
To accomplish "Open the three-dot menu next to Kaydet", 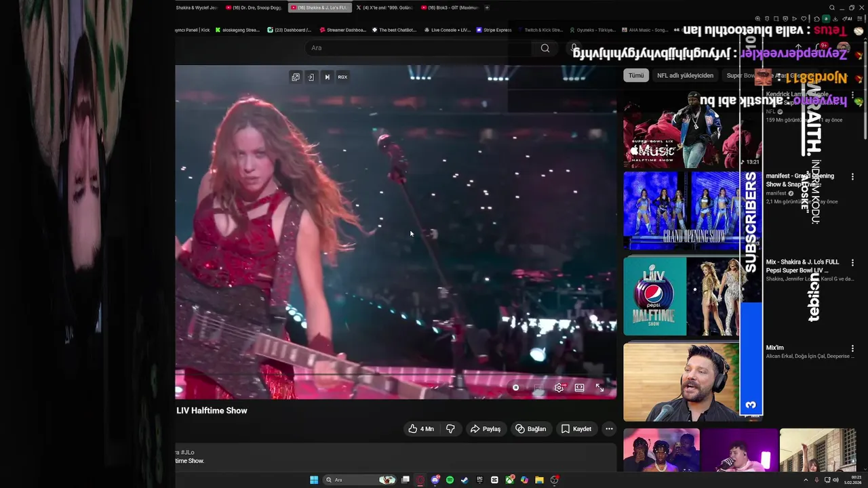I will click(x=609, y=429).
